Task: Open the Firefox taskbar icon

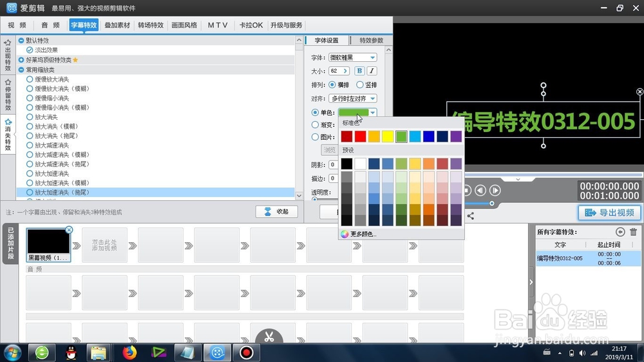Action: click(x=129, y=352)
